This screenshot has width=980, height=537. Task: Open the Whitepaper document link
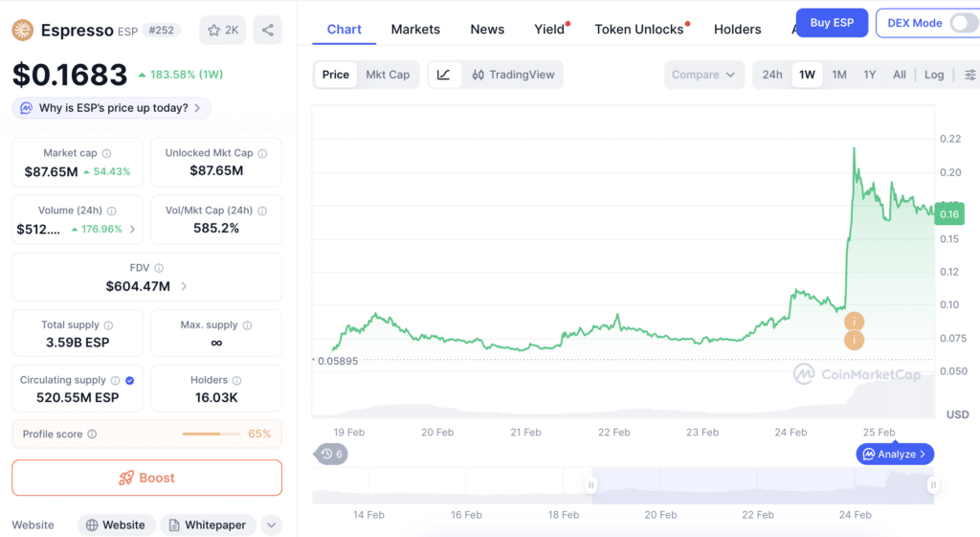click(x=208, y=526)
